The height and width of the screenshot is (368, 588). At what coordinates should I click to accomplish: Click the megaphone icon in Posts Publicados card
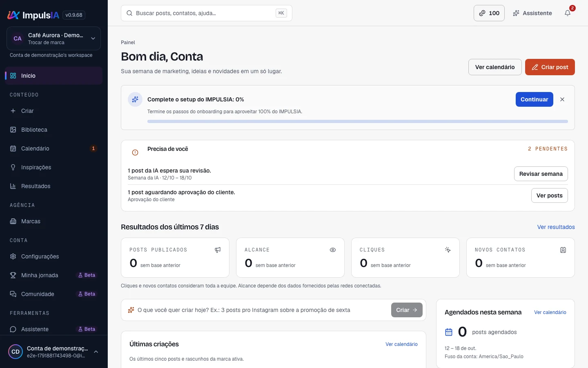218,250
